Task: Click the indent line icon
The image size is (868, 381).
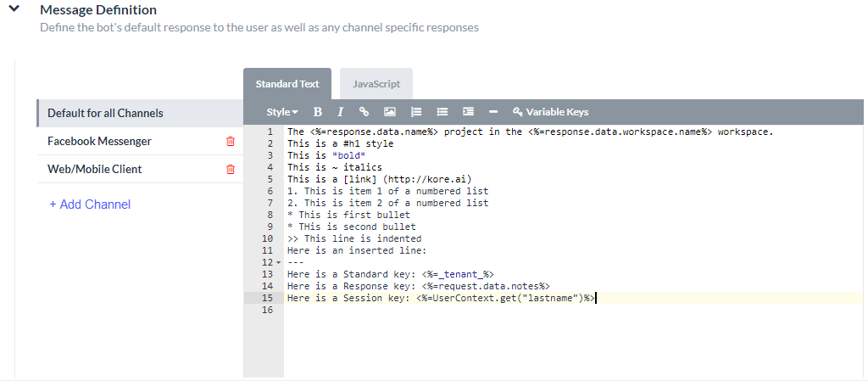Action: pyautogui.click(x=468, y=112)
